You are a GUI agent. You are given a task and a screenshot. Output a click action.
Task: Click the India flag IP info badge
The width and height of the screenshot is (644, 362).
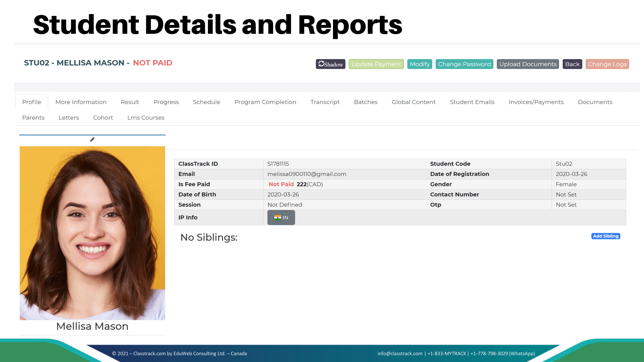pos(281,217)
